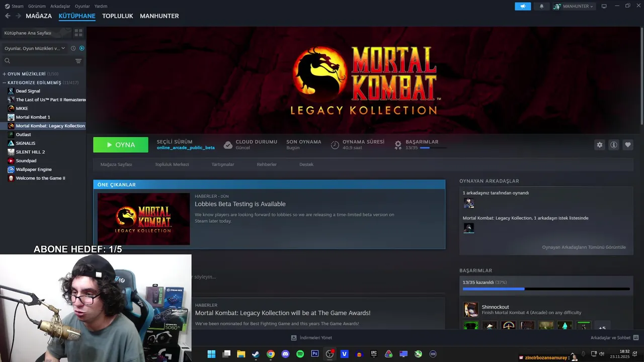This screenshot has width=644, height=362.
Task: Open File Explorer from taskbar
Action: pyautogui.click(x=241, y=354)
